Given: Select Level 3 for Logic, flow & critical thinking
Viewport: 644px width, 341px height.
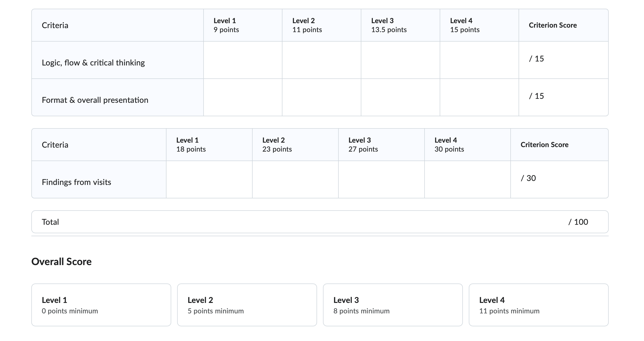Looking at the screenshot, I should [x=400, y=60].
